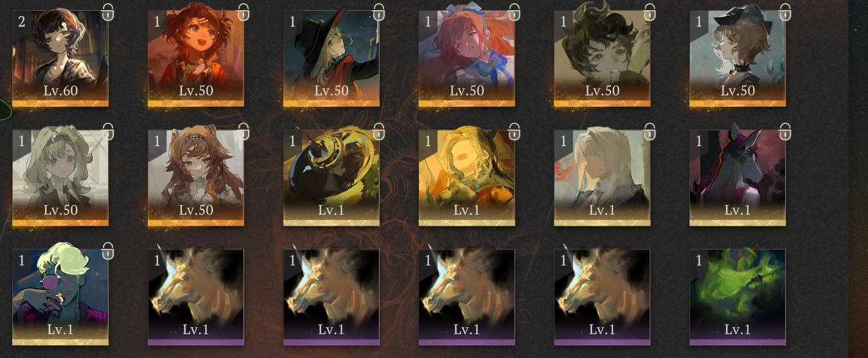Toggle lock on red-haired laughing girl card
The width and height of the screenshot is (868, 358).
coord(244,11)
